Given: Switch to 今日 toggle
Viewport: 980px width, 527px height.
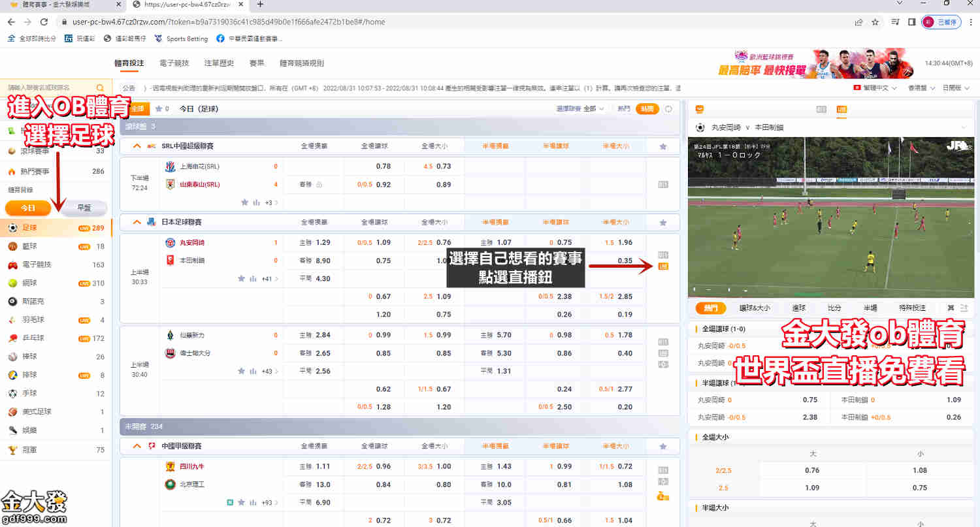Looking at the screenshot, I should click(x=28, y=208).
